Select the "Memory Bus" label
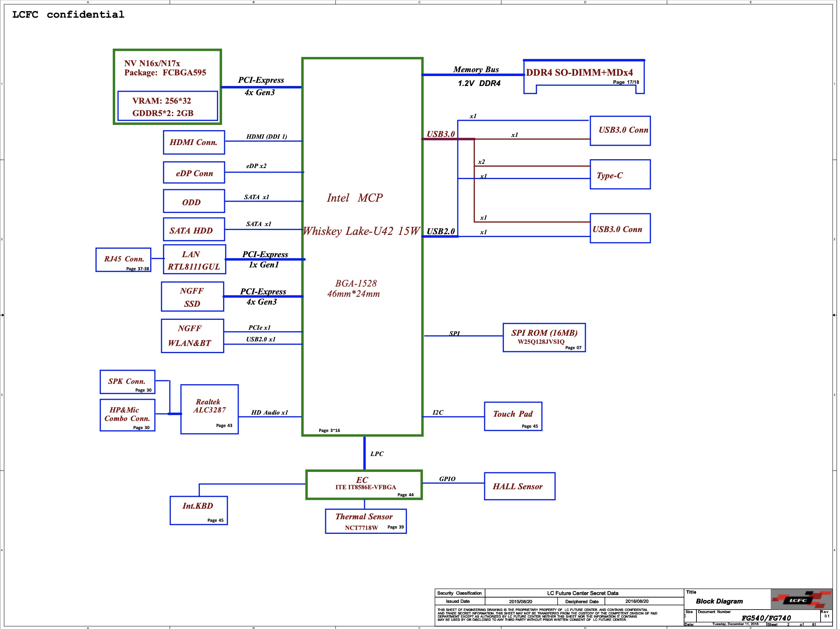Image resolution: width=840 pixels, height=629 pixels. click(x=476, y=70)
